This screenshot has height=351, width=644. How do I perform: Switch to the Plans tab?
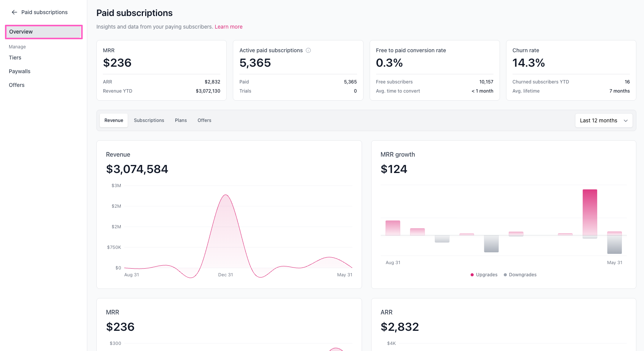point(181,120)
